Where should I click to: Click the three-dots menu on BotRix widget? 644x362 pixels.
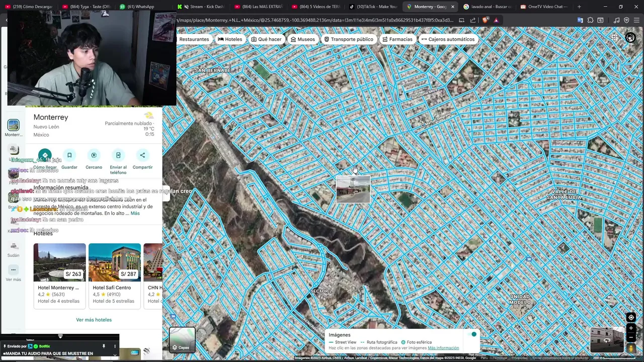click(115, 346)
